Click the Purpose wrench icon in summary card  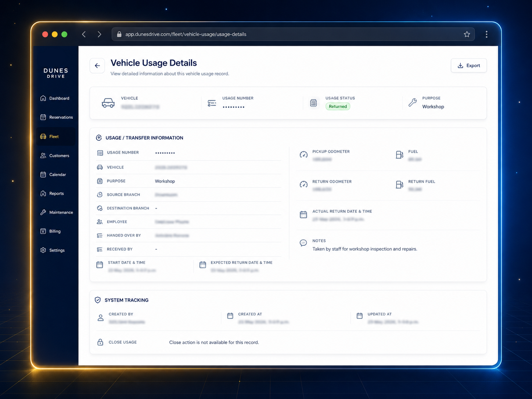pyautogui.click(x=413, y=103)
